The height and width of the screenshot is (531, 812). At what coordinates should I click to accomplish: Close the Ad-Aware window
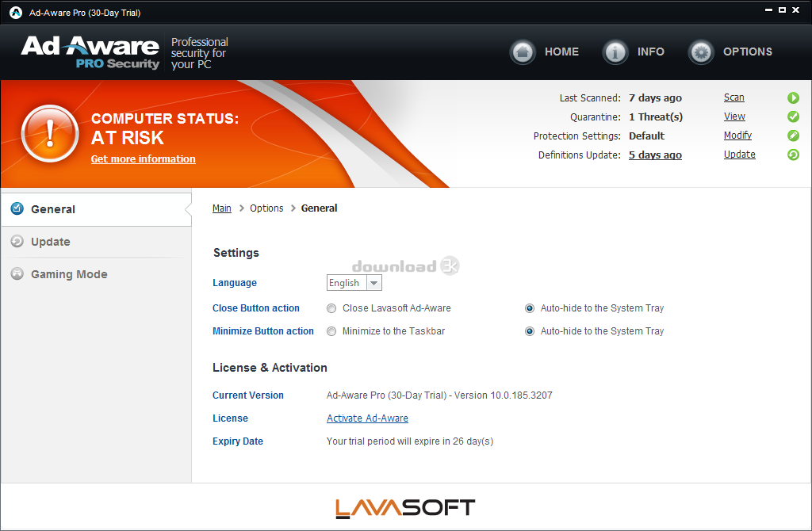796,10
